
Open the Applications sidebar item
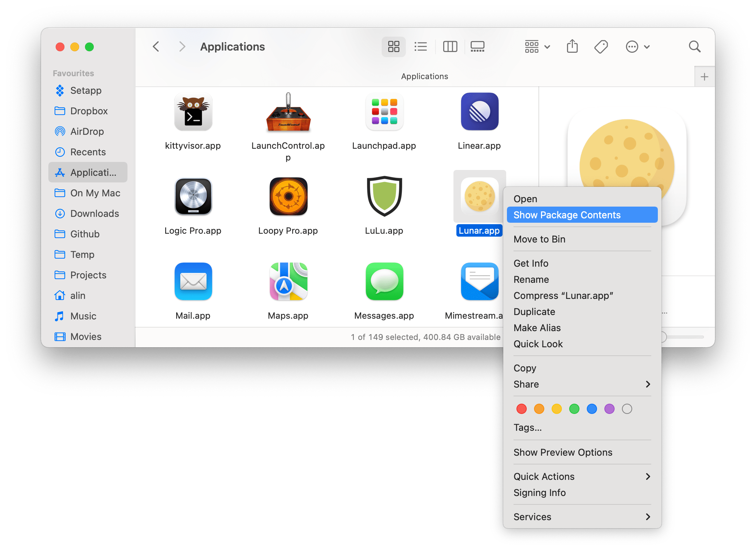(88, 173)
